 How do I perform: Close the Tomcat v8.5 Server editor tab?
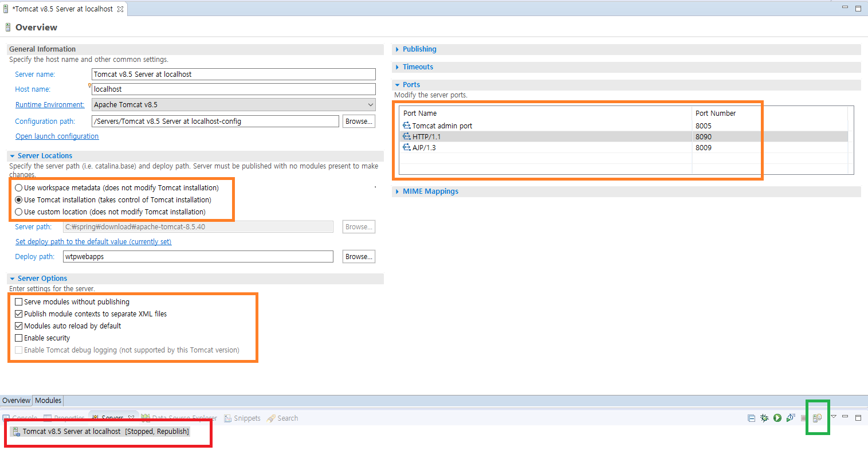[x=120, y=9]
